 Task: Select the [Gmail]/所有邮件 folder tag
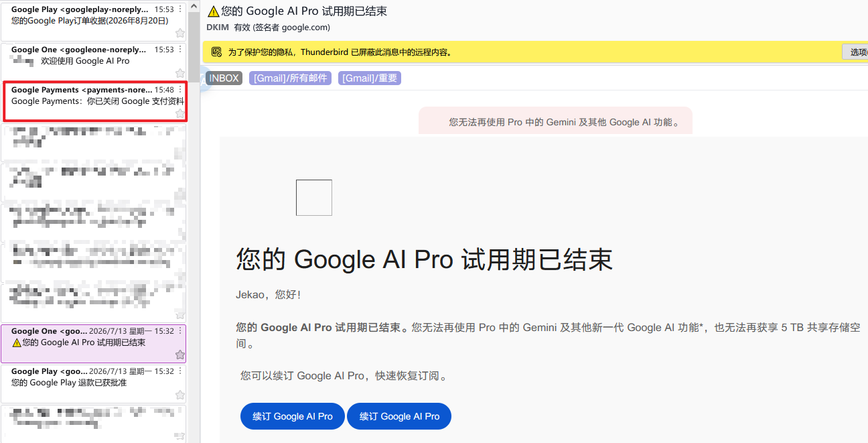[x=291, y=78]
